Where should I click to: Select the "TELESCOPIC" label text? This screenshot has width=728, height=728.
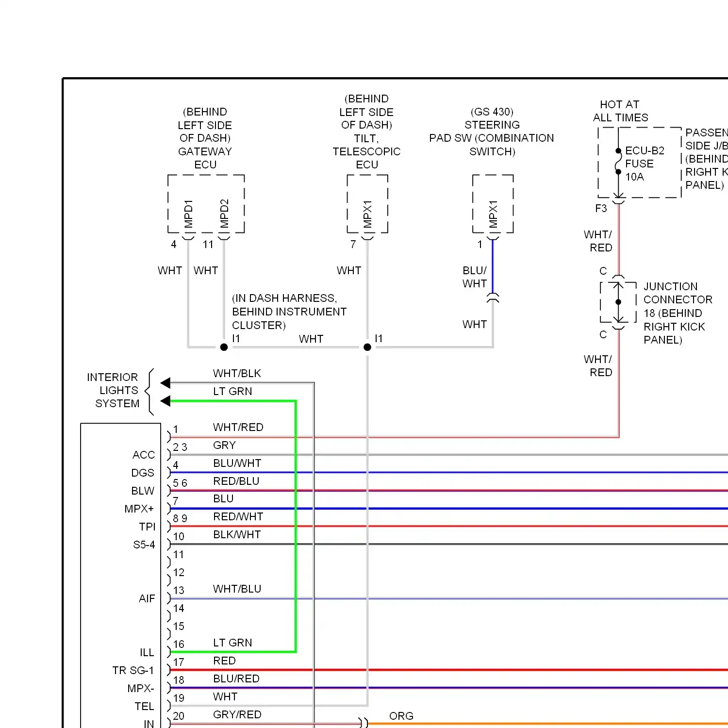[366, 151]
